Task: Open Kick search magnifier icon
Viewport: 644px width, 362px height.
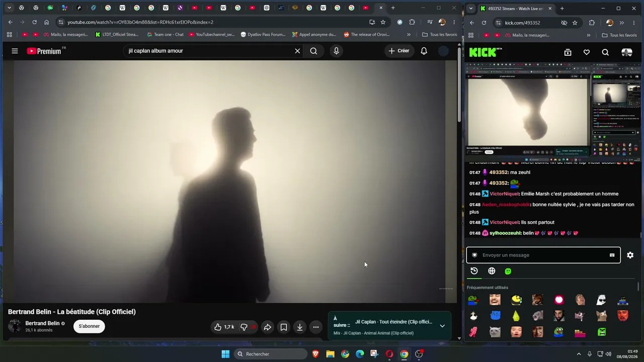Action: pyautogui.click(x=605, y=52)
